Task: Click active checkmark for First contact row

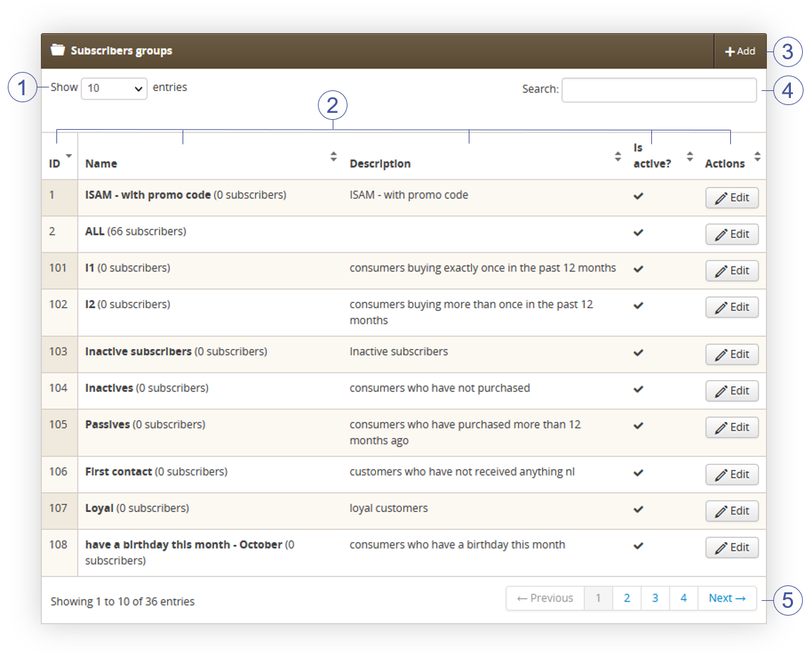Action: coord(639,472)
